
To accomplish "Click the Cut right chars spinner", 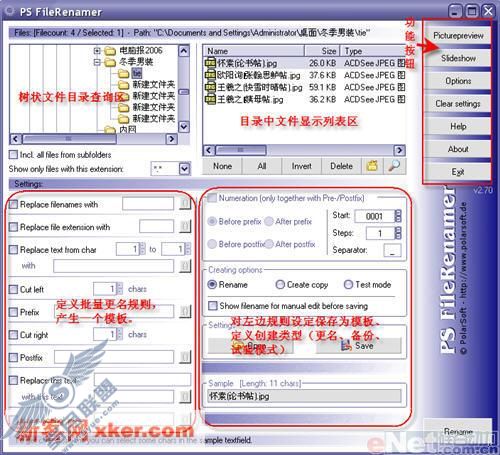I will click(x=120, y=334).
